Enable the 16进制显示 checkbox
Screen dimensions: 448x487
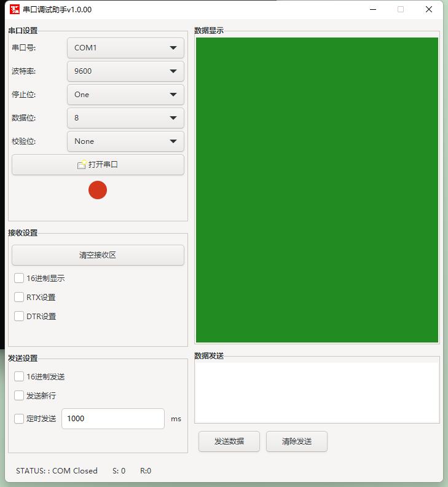coord(19,278)
